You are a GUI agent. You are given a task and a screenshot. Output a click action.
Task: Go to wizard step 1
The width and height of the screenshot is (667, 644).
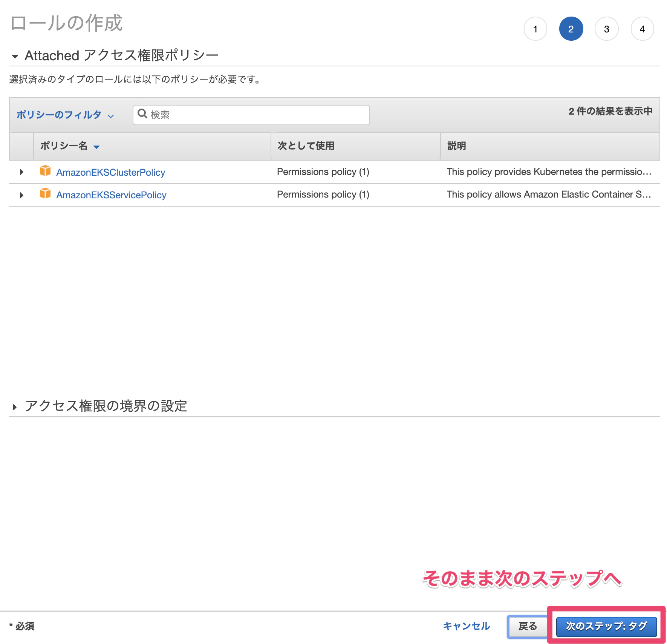[x=535, y=29]
